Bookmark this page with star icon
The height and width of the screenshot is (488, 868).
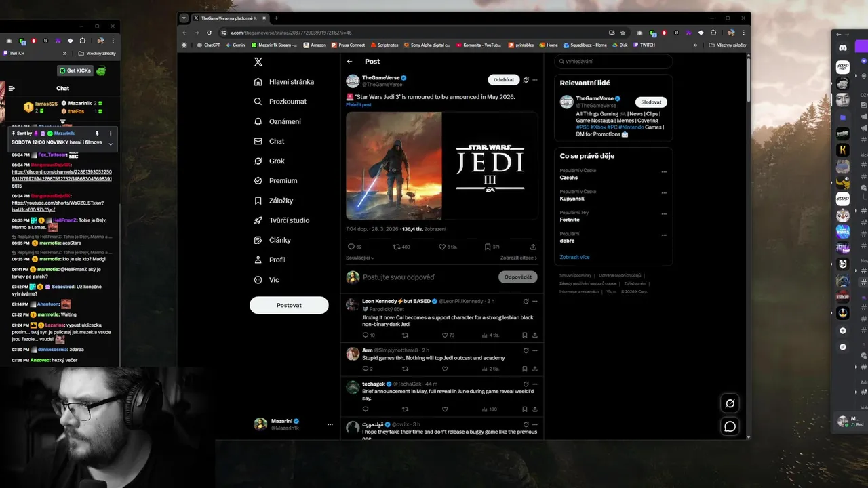(623, 33)
